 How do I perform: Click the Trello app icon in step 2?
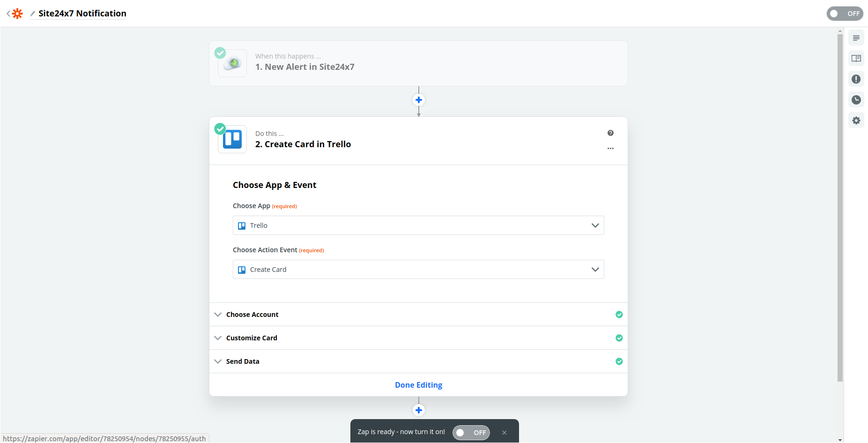232,139
